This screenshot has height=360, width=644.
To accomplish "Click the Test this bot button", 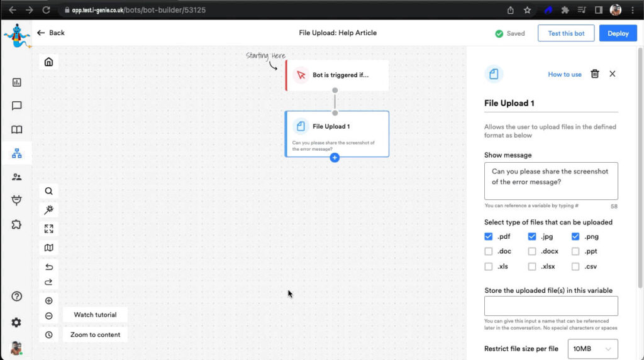I will point(566,33).
